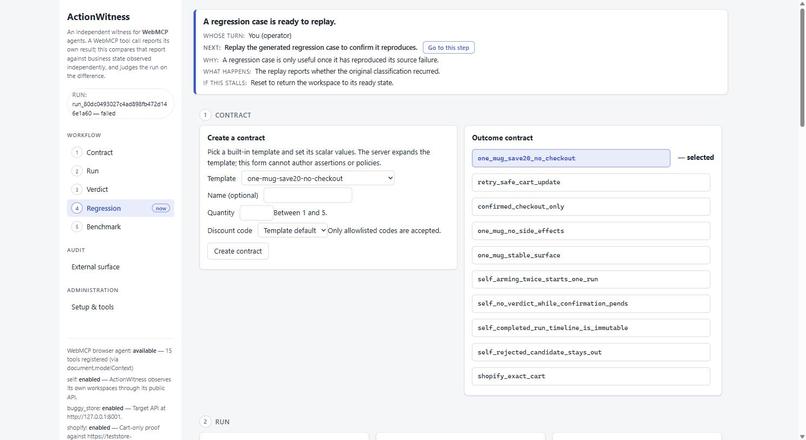Click the ActionWitness title
Screen dimensions: 806x440
tap(98, 17)
